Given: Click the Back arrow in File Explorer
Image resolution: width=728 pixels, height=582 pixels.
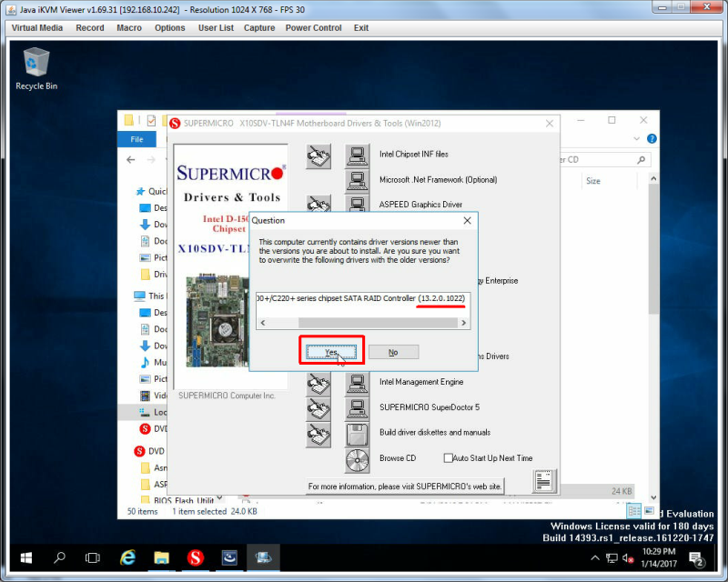Looking at the screenshot, I should click(x=131, y=160).
